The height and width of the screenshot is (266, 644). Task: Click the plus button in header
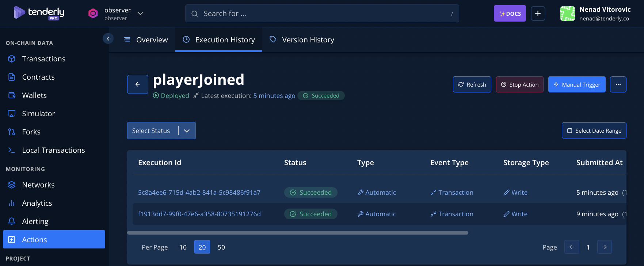click(x=538, y=14)
